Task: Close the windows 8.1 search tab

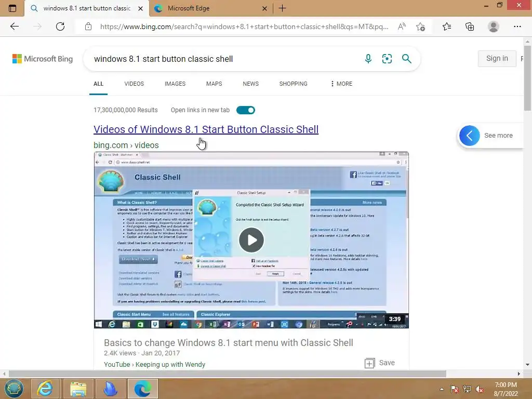Action: 140,8
